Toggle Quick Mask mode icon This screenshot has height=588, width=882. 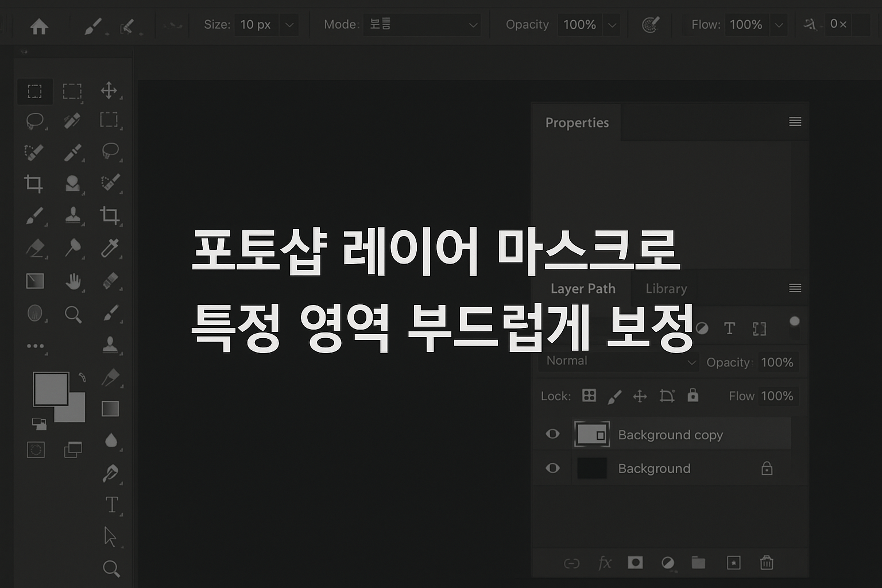(x=36, y=450)
